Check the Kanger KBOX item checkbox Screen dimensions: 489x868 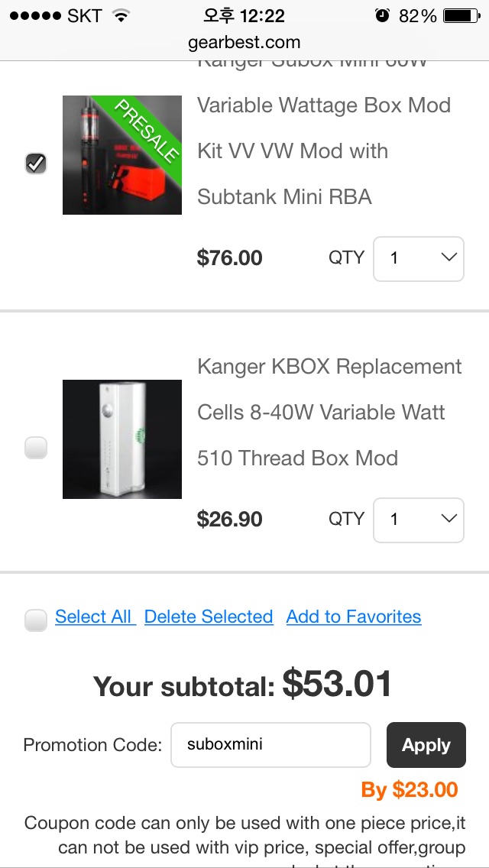(x=36, y=448)
